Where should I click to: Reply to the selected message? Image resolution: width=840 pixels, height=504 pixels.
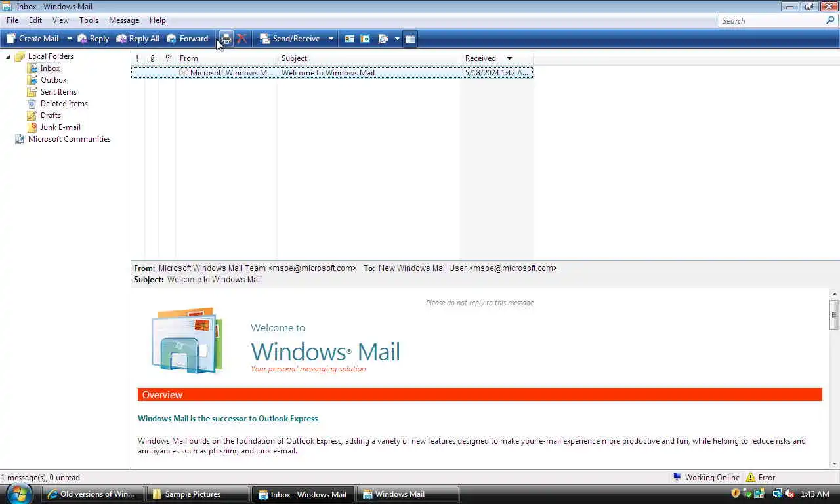pos(93,39)
